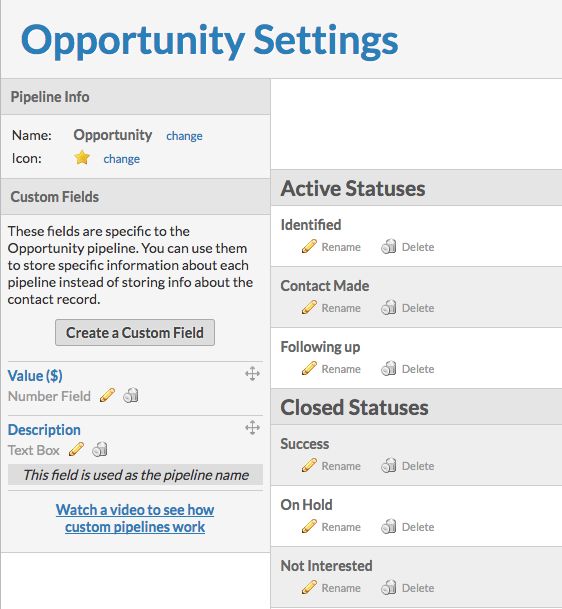Open the Description custom field
Image resolution: width=562 pixels, height=609 pixels.
[44, 430]
